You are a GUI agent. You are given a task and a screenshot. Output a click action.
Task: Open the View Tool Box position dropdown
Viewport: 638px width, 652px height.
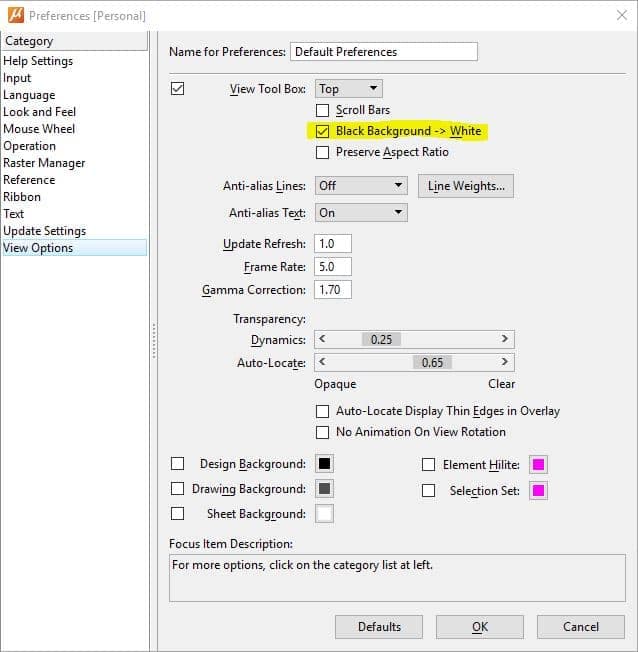349,89
